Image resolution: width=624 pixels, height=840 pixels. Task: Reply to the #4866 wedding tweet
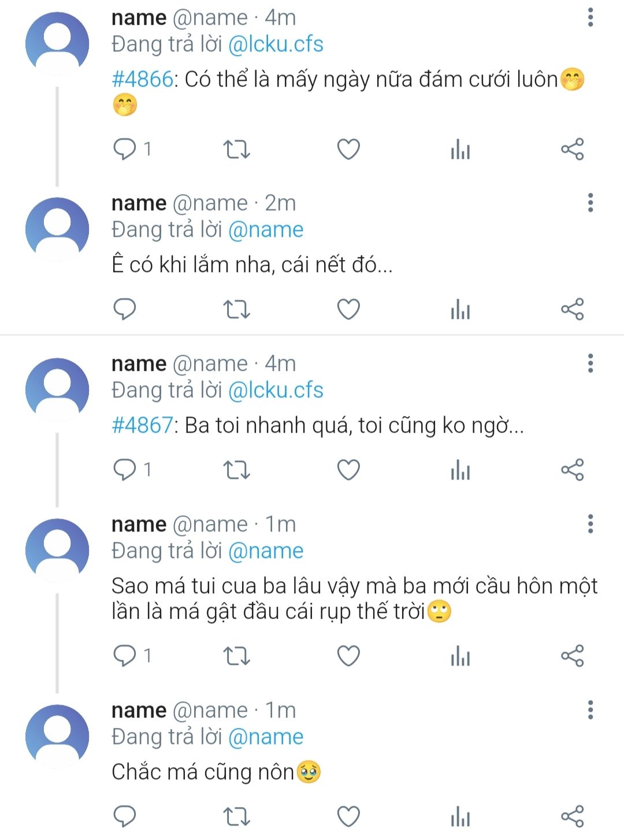pos(124,150)
